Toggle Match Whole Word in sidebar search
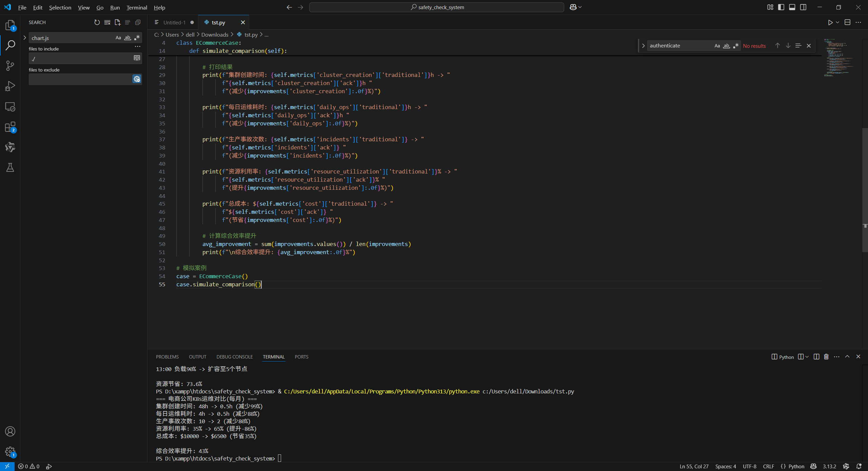The width and height of the screenshot is (868, 471). click(x=127, y=38)
